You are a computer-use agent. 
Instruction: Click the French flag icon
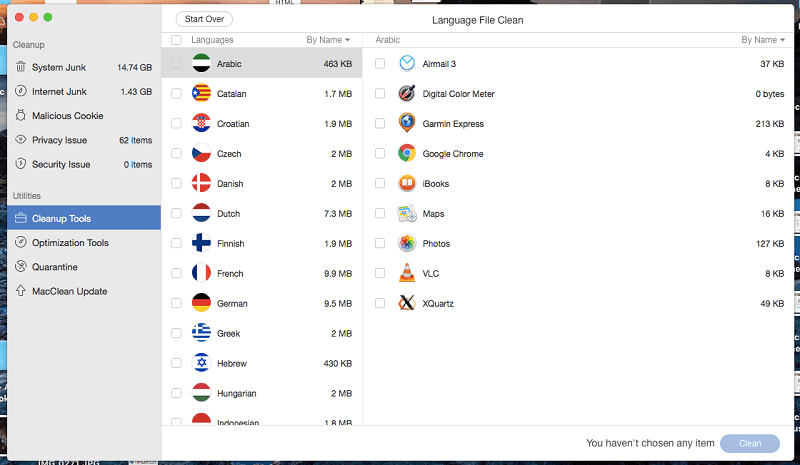tap(202, 273)
